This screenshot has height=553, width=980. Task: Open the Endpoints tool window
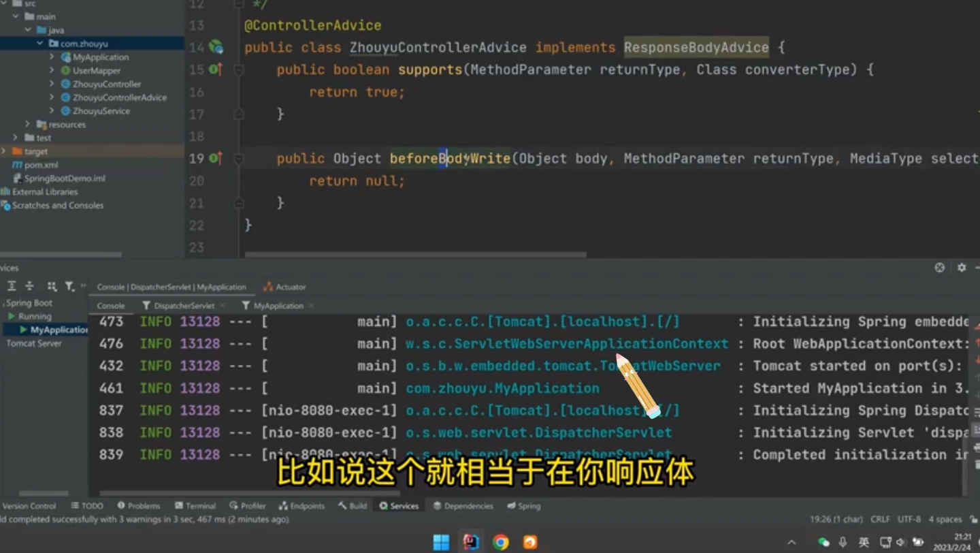(x=301, y=506)
